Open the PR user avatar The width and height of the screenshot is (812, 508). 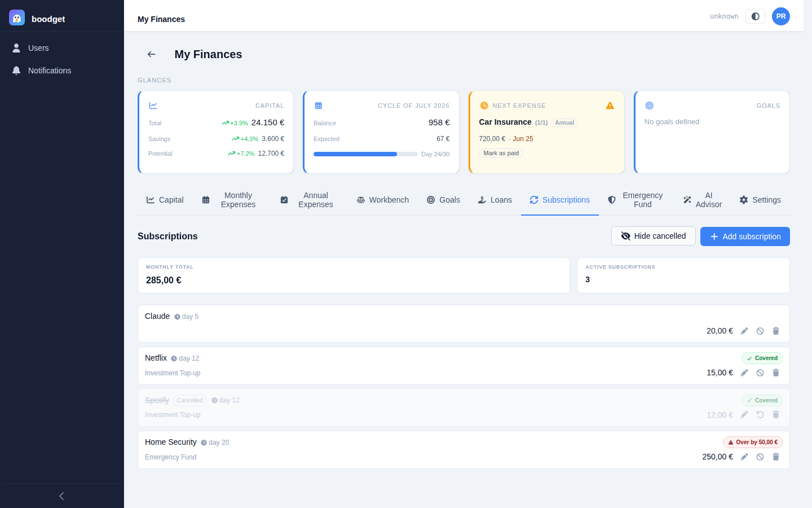(781, 16)
